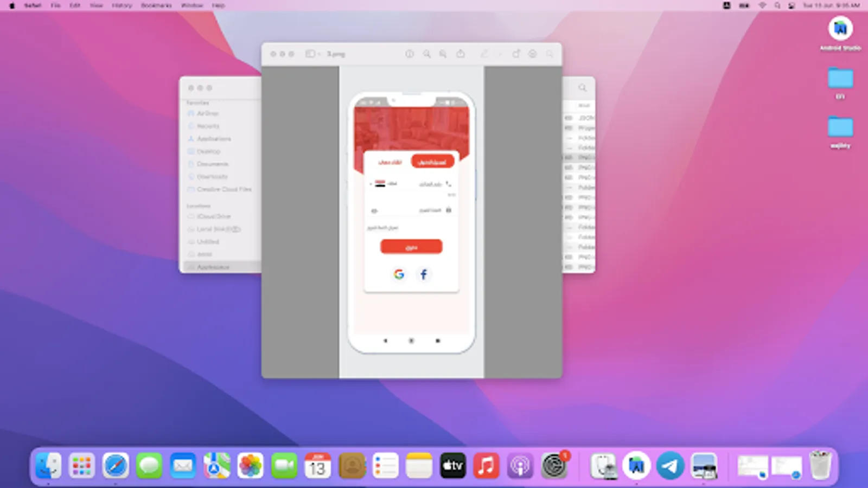Launch Notes from the Dock
868x488 pixels.
(419, 466)
